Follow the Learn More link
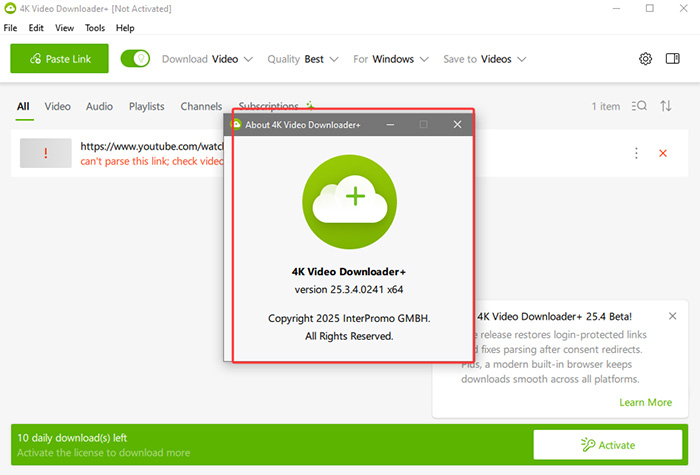Screen dimensions: 700x475 point(645,402)
